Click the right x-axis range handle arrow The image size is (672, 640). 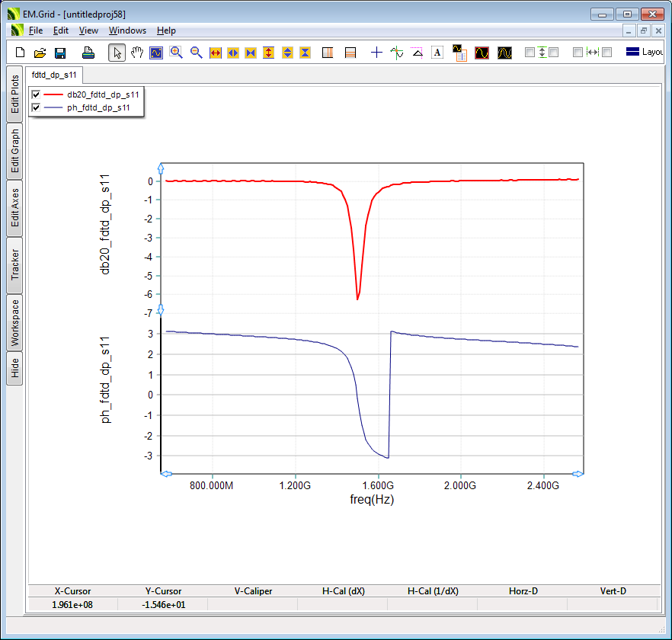point(578,474)
